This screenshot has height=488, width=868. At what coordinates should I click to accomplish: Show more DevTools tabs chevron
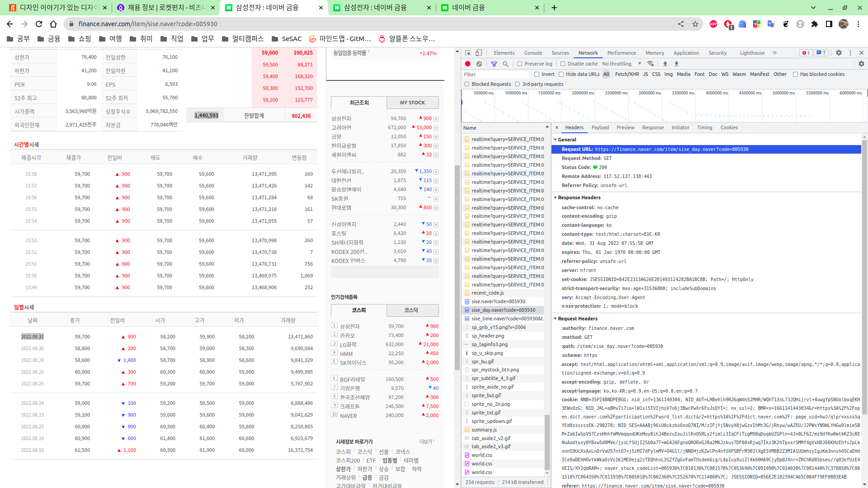coord(775,53)
